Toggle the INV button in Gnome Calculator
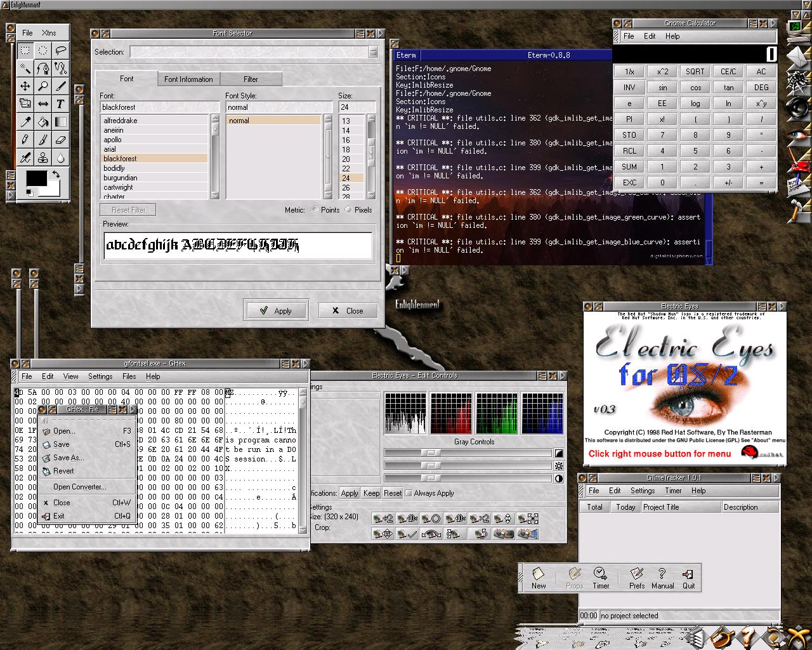Screen dimensions: 812x650 pyautogui.click(x=629, y=88)
